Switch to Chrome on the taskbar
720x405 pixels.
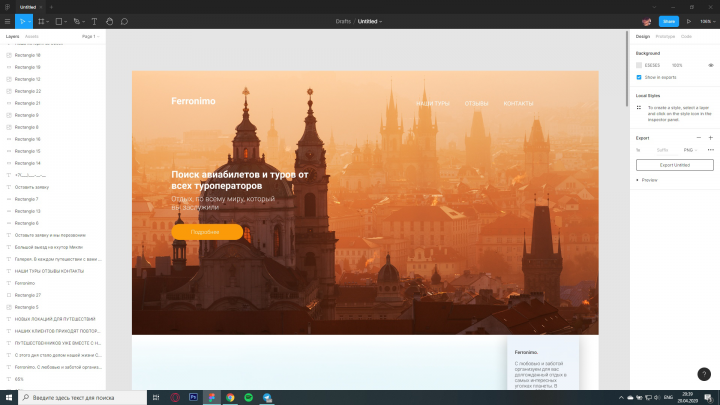(x=230, y=398)
